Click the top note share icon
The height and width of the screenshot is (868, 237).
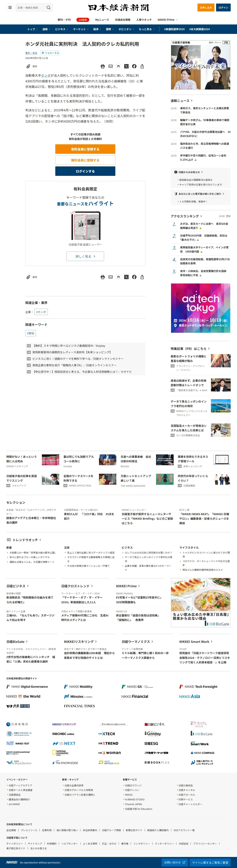pyautogui.click(x=118, y=66)
